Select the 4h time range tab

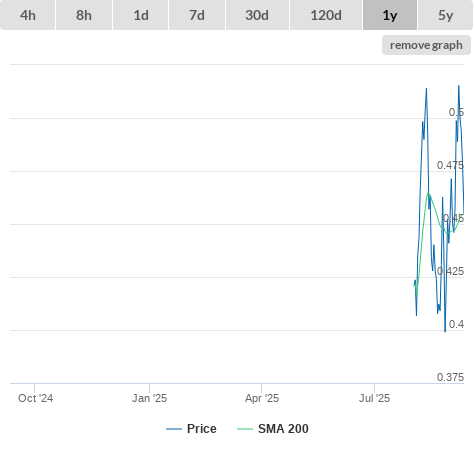click(27, 15)
